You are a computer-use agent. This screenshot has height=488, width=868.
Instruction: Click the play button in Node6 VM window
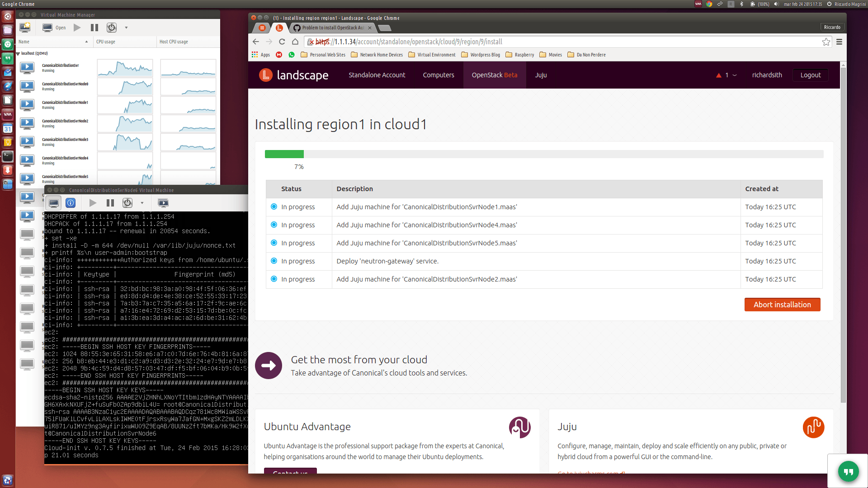(x=93, y=203)
